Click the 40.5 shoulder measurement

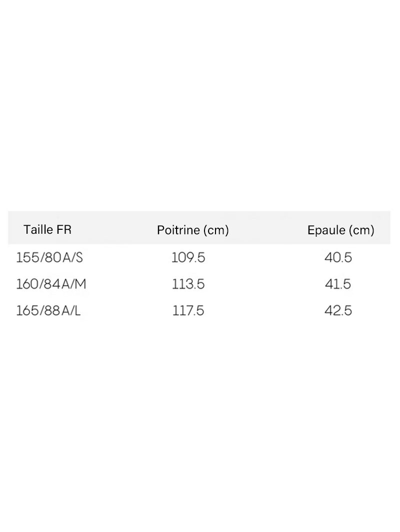(338, 258)
